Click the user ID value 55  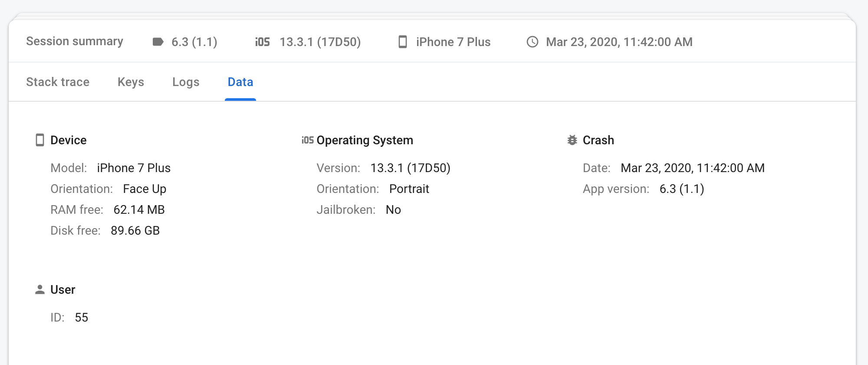[x=81, y=317]
